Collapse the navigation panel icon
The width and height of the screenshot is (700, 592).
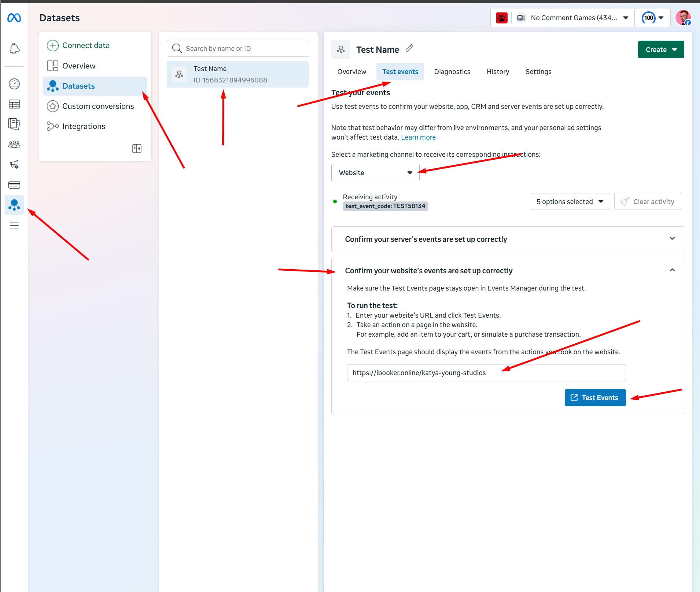click(x=137, y=148)
